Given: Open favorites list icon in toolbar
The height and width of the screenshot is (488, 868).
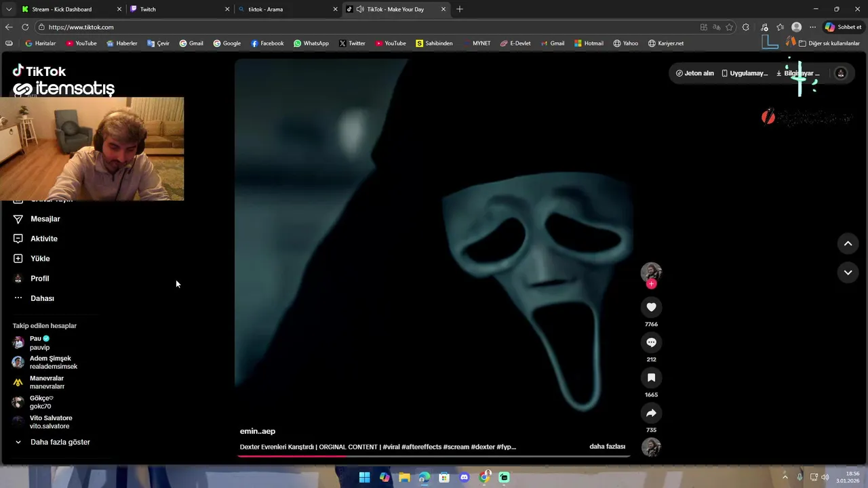Looking at the screenshot, I should click(x=781, y=27).
